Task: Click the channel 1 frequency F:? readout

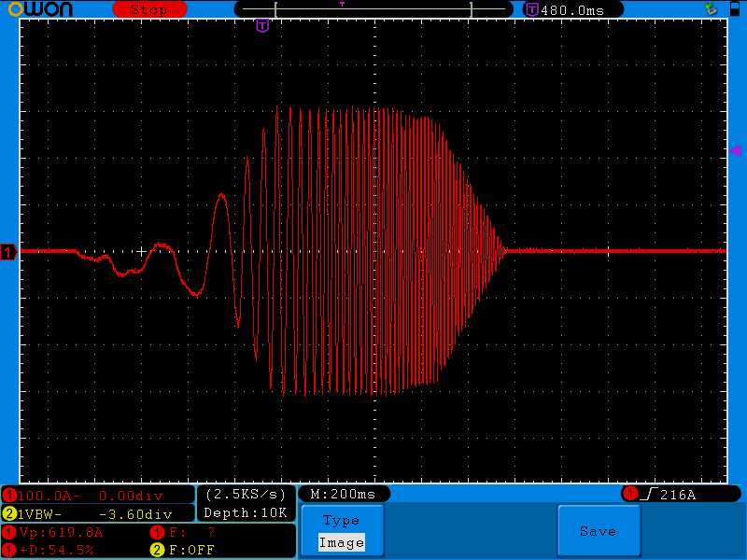Action: click(x=187, y=532)
